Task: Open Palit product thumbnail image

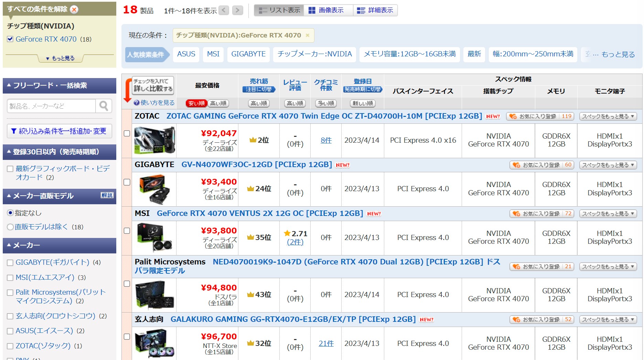Action: click(154, 295)
